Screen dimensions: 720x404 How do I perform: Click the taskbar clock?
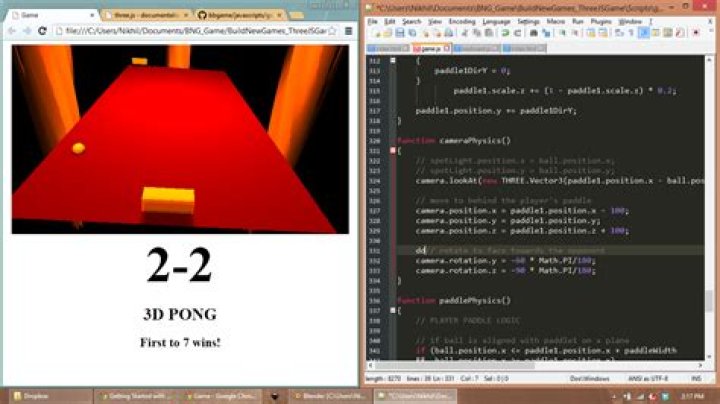692,396
